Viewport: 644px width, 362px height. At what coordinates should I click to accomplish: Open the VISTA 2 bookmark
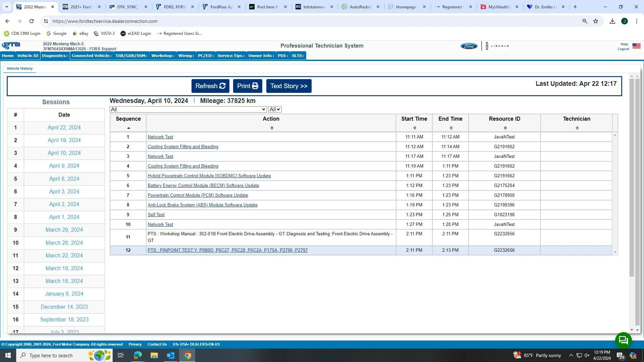(x=104, y=34)
